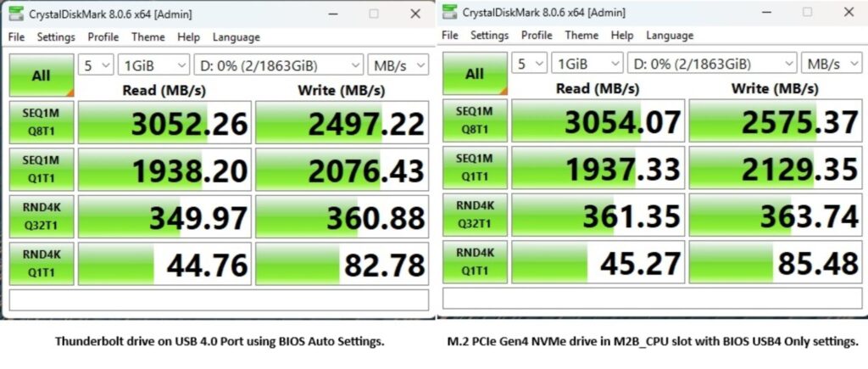
Task: Open test count dropdown (5) in left window
Action: click(96, 65)
